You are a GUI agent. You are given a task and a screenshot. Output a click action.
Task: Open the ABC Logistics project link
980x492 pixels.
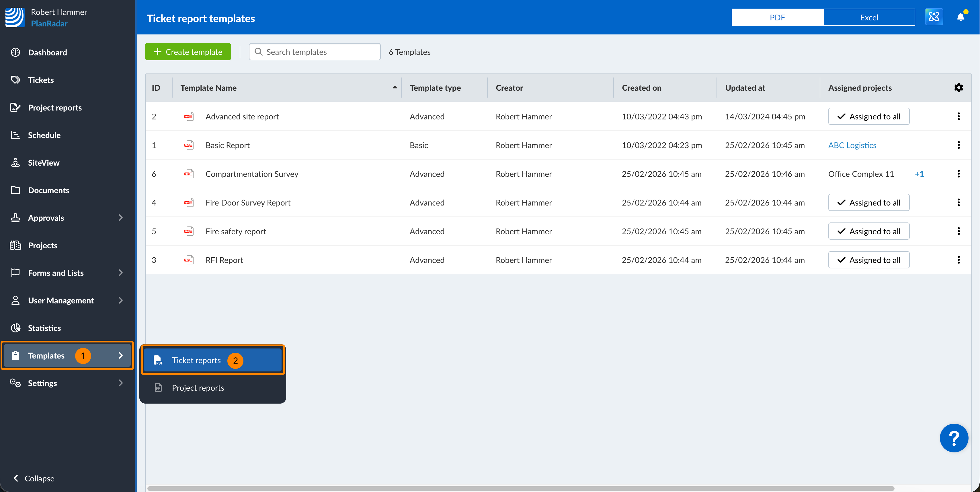click(852, 145)
